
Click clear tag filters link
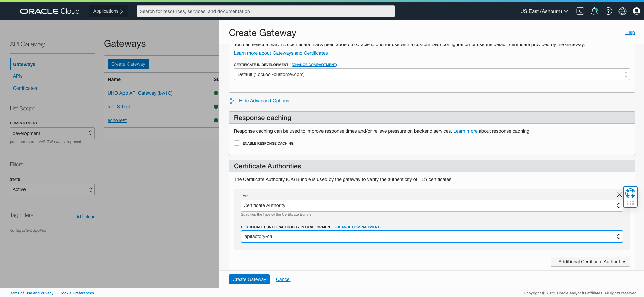[x=90, y=217]
